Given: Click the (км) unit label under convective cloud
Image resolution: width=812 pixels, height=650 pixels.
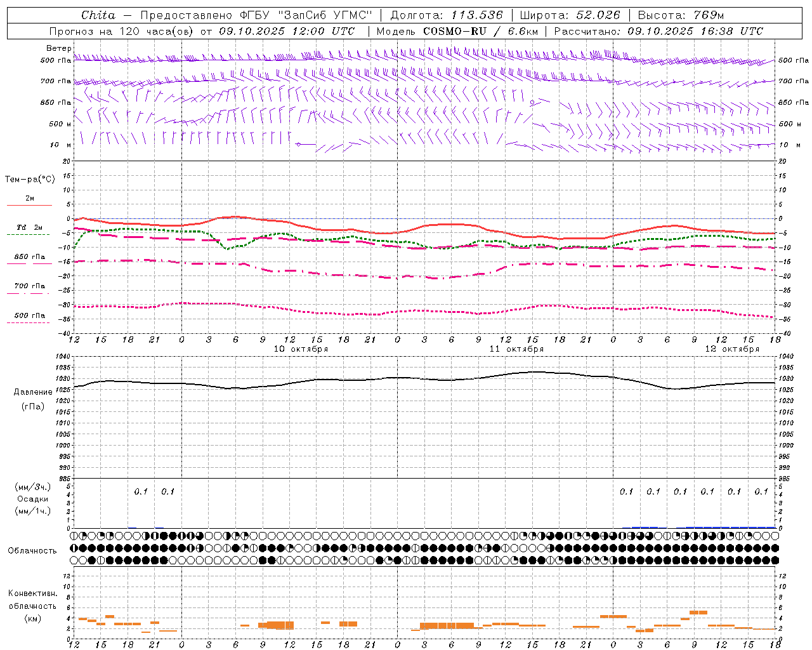Looking at the screenshot, I should [32, 618].
